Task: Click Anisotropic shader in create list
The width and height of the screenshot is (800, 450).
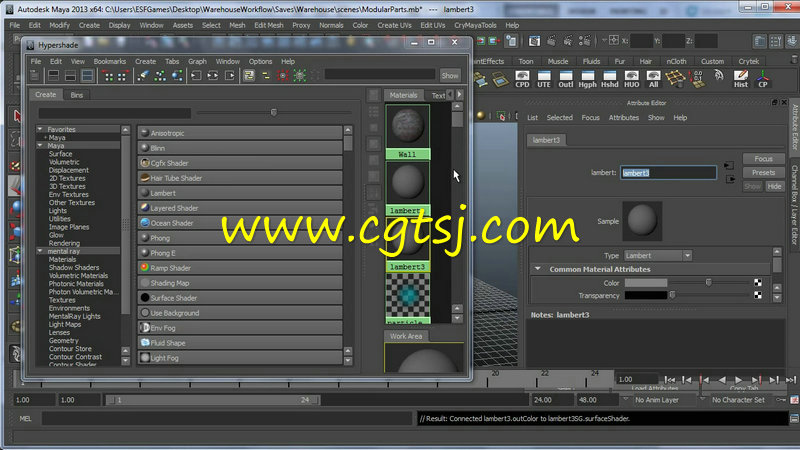Action: click(240, 133)
